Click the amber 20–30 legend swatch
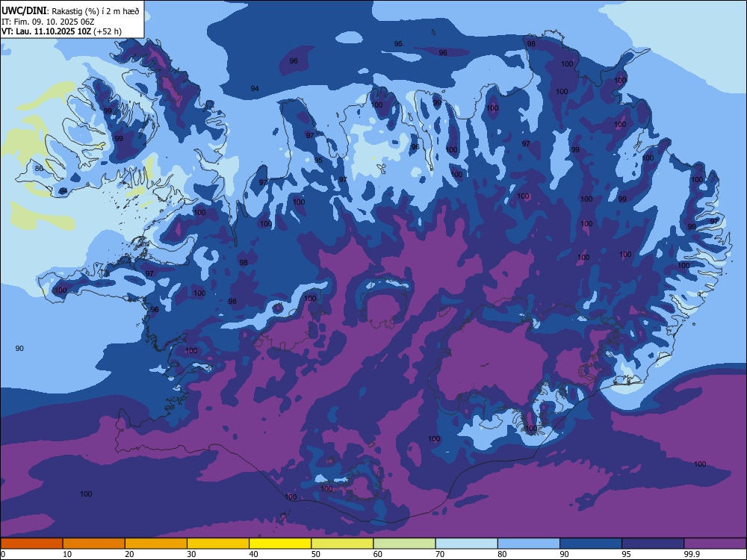Screen dimensions: 747x560 (156, 544)
